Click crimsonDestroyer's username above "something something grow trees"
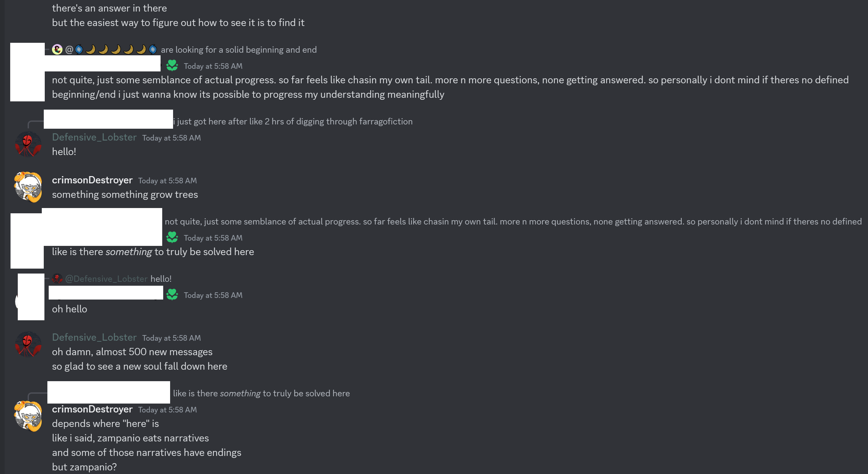 [x=92, y=180]
